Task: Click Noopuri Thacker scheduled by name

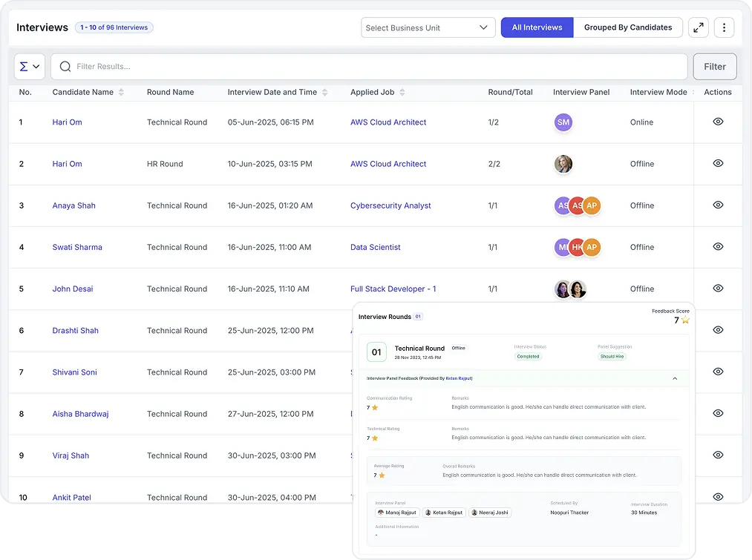Action: click(569, 513)
